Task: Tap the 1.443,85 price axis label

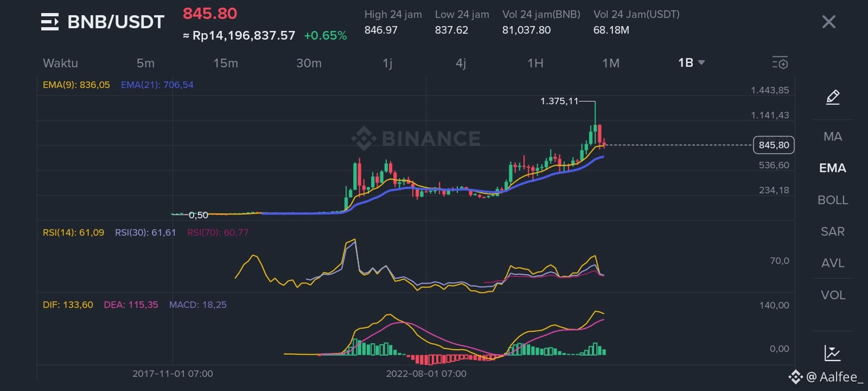Action: 770,90
